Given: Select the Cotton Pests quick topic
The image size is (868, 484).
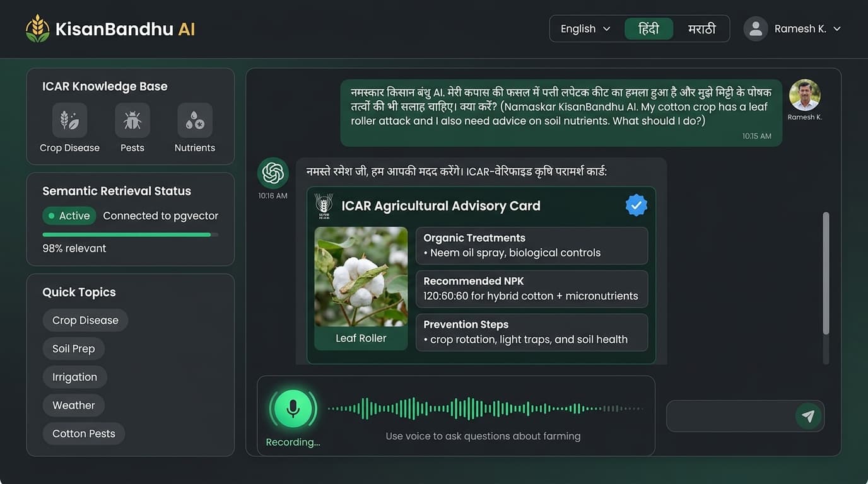Looking at the screenshot, I should click(84, 434).
